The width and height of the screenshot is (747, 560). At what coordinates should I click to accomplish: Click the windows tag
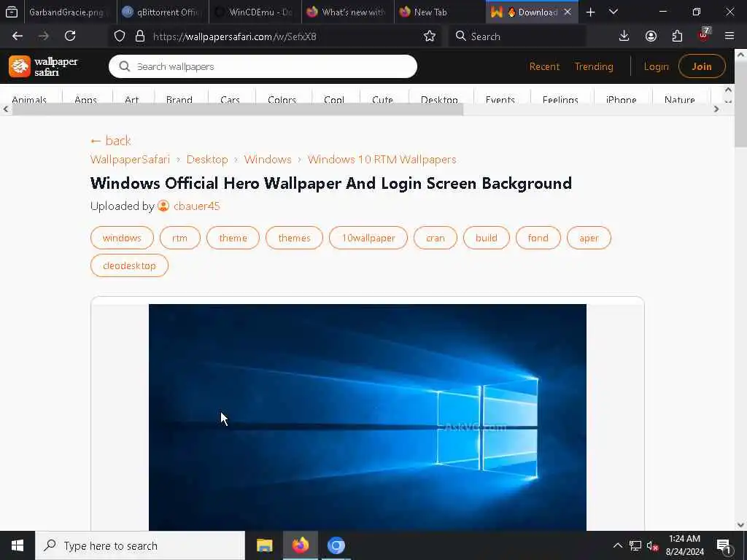122,238
